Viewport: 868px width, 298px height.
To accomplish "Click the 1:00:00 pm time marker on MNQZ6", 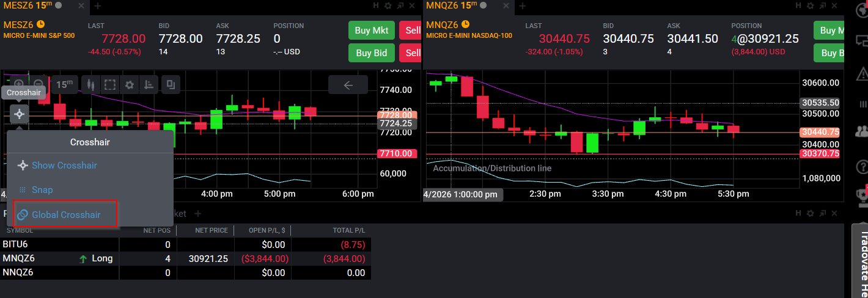I will tap(463, 194).
